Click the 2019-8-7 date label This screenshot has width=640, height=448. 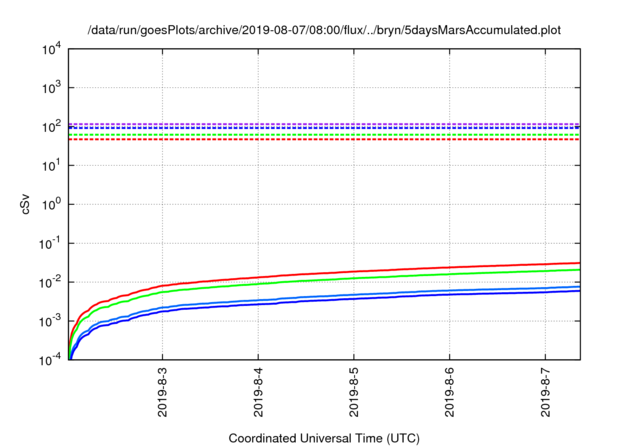[x=545, y=392]
